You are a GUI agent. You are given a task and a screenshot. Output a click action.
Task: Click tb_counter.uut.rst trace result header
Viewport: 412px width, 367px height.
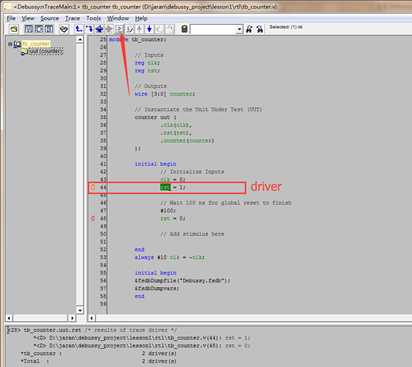(92, 330)
